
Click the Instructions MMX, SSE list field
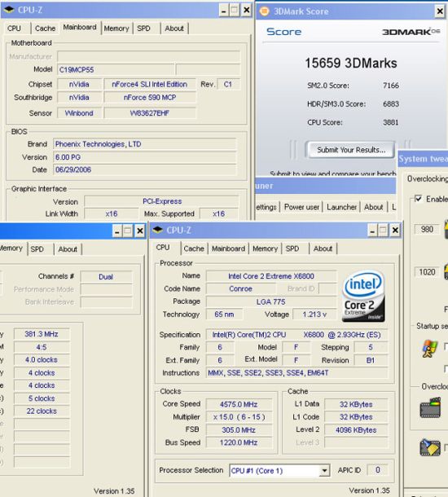(297, 373)
